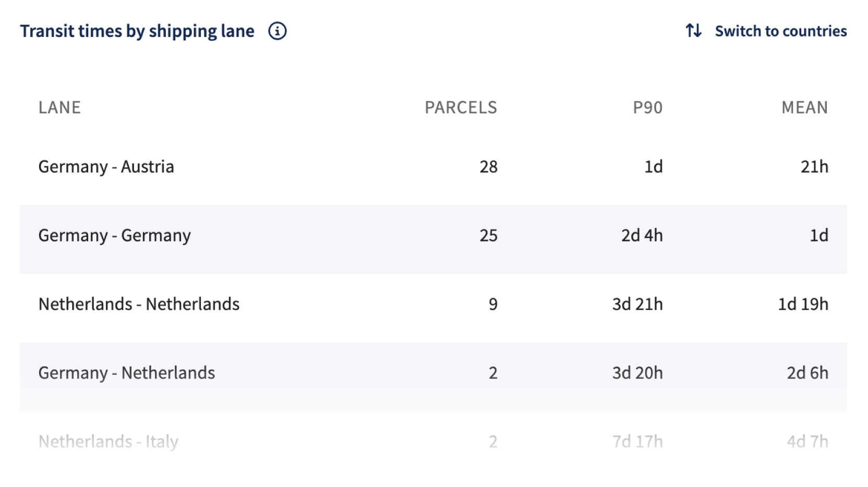Image resolution: width=868 pixels, height=487 pixels.
Task: Select the Germany - Austria lane row
Action: point(433,167)
